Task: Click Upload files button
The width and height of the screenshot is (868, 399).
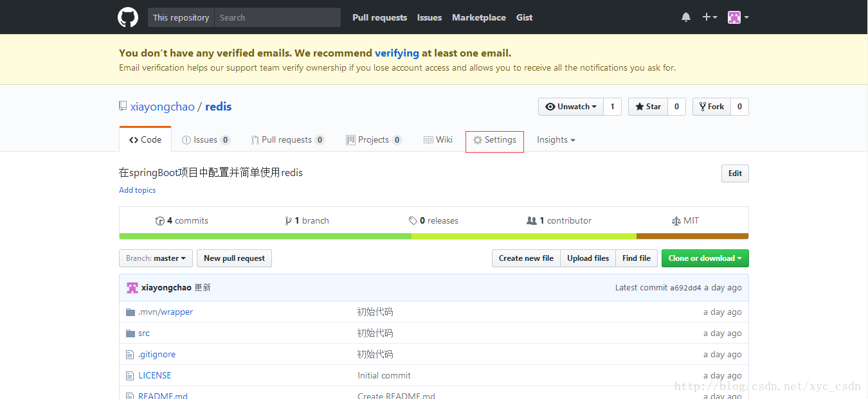Action: point(588,258)
